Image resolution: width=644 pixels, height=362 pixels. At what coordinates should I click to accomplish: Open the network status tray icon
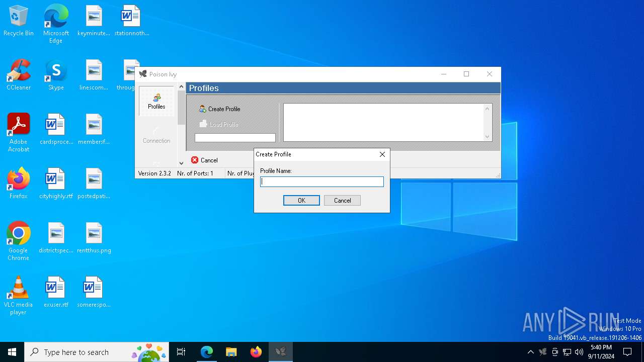(567, 352)
